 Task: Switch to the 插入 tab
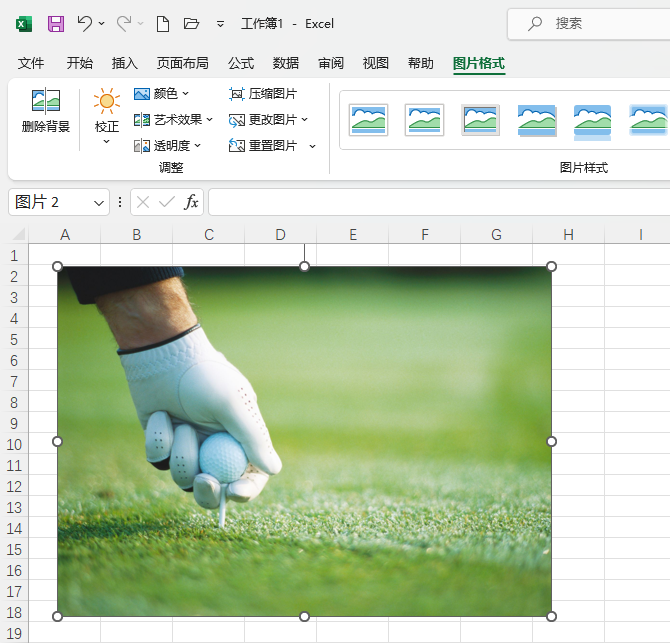coord(124,63)
